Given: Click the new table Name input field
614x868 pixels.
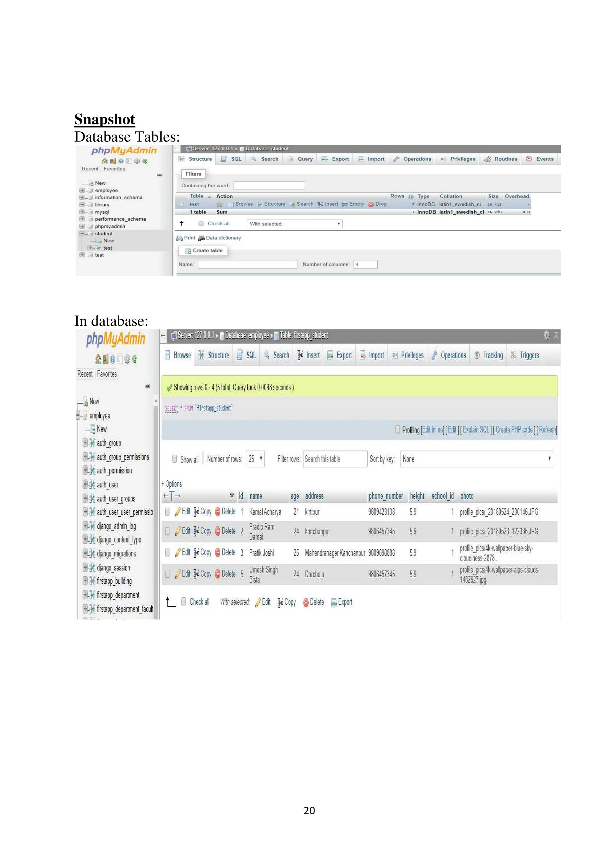Looking at the screenshot, I should (248, 264).
